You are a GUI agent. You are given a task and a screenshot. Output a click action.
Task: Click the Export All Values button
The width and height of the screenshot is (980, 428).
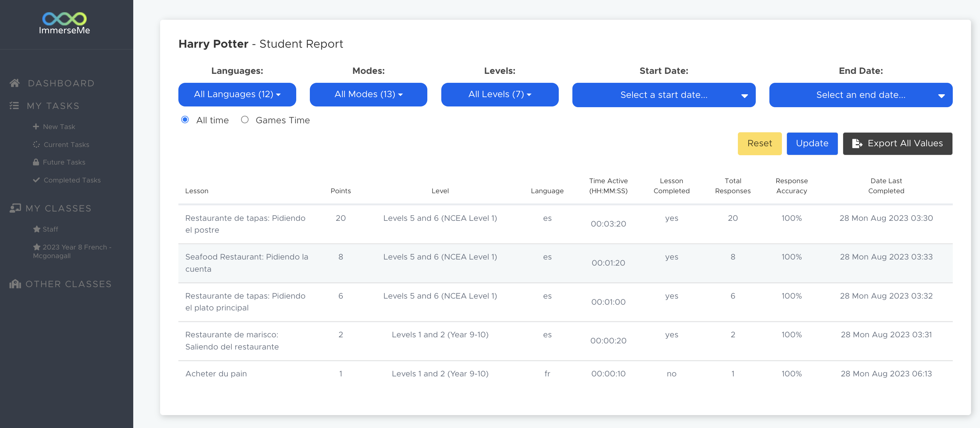pyautogui.click(x=898, y=143)
